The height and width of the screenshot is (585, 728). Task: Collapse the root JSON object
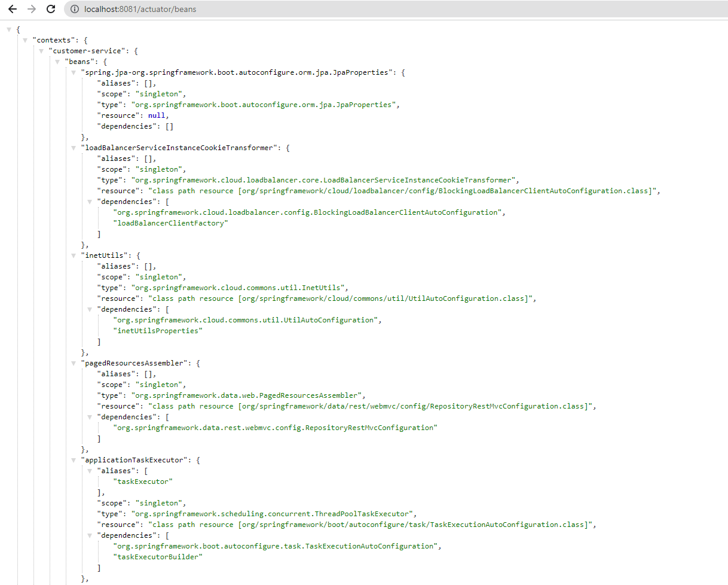[x=9, y=29]
